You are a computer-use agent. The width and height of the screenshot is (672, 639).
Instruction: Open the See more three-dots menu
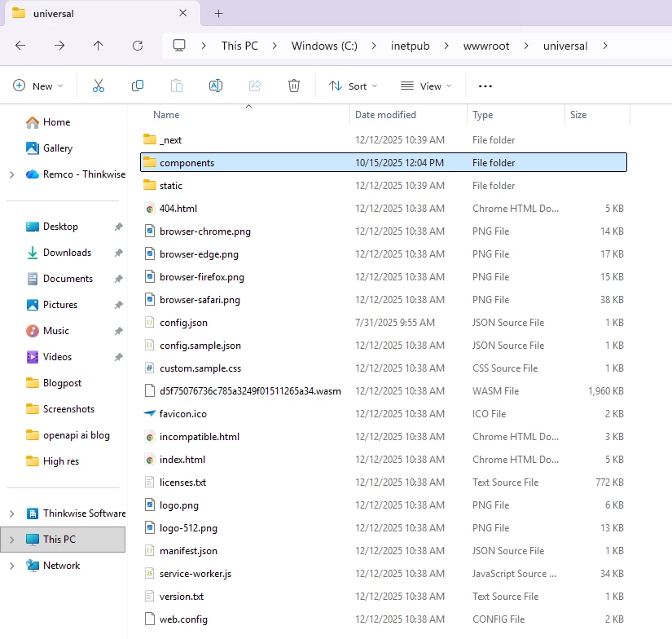(x=485, y=86)
